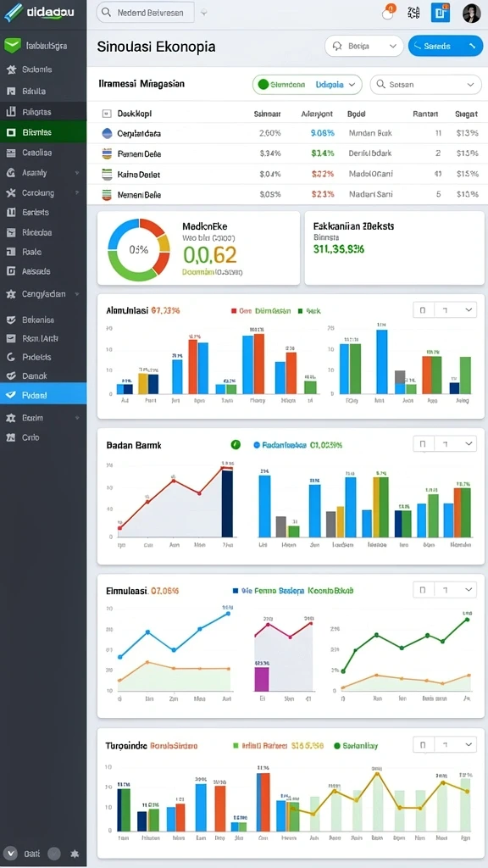Click the pin icon next to search bar
Screen dimensions: 488x868
click(x=203, y=12)
